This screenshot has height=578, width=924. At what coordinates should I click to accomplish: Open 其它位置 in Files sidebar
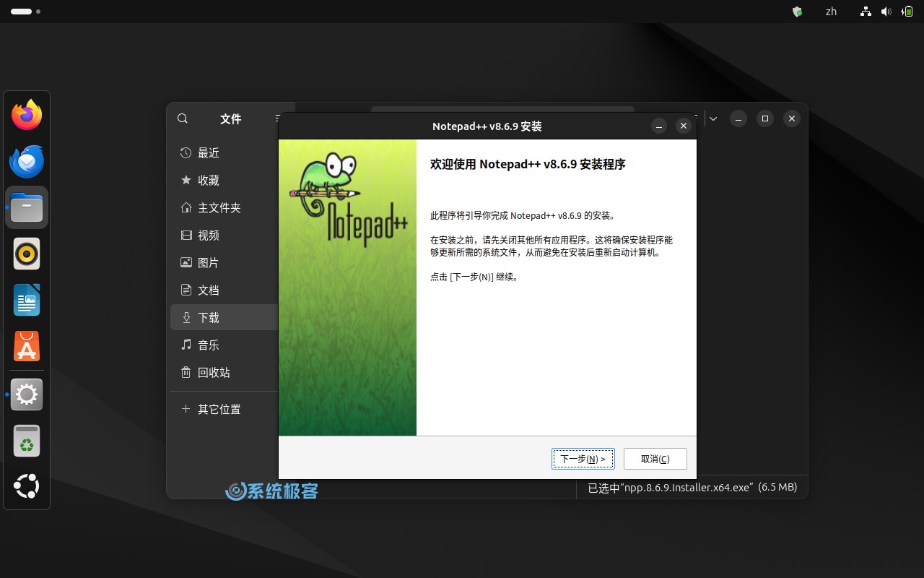point(224,409)
